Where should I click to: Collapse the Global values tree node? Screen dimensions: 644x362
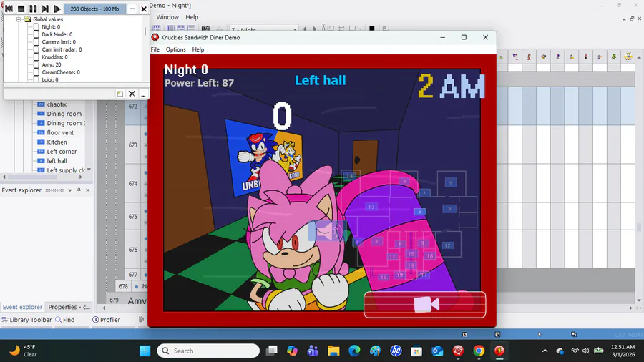pos(19,19)
